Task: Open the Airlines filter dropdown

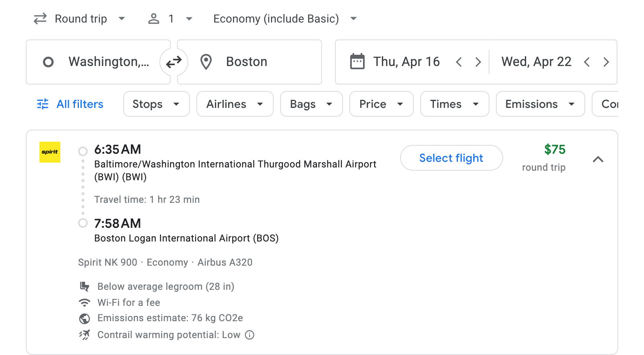Action: pyautogui.click(x=235, y=104)
